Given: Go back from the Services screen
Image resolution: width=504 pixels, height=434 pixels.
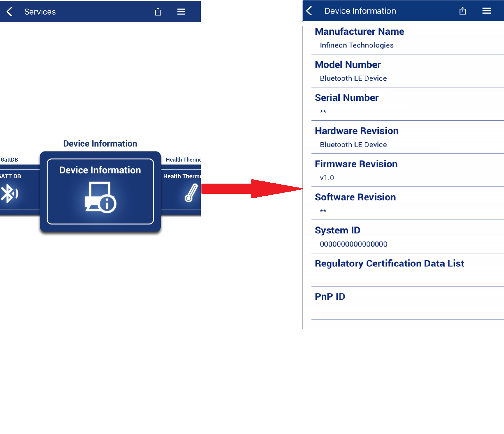Looking at the screenshot, I should point(9,12).
